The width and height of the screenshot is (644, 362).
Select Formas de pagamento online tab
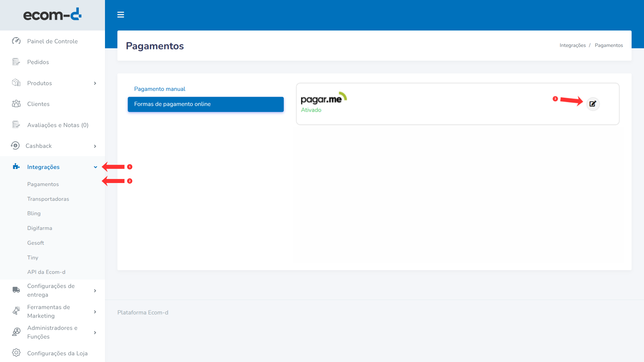click(x=206, y=104)
